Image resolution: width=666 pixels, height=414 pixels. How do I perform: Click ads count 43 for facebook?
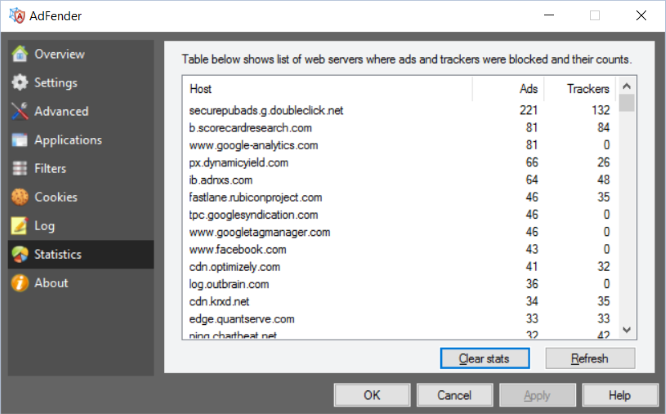[532, 250]
